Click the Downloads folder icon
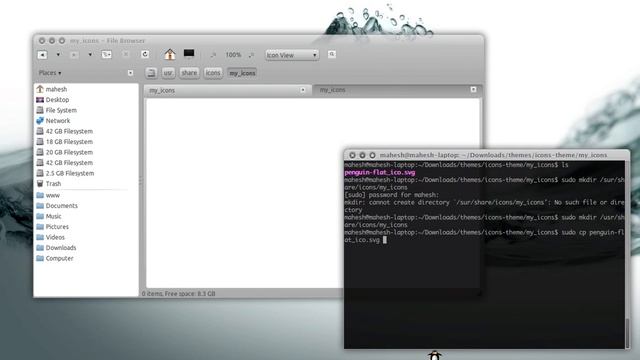640x360 pixels. coord(40,248)
